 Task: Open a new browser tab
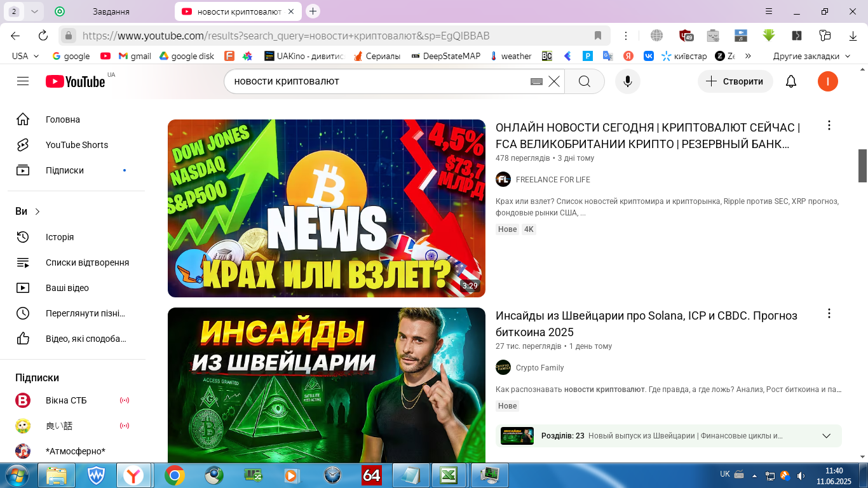(x=313, y=11)
